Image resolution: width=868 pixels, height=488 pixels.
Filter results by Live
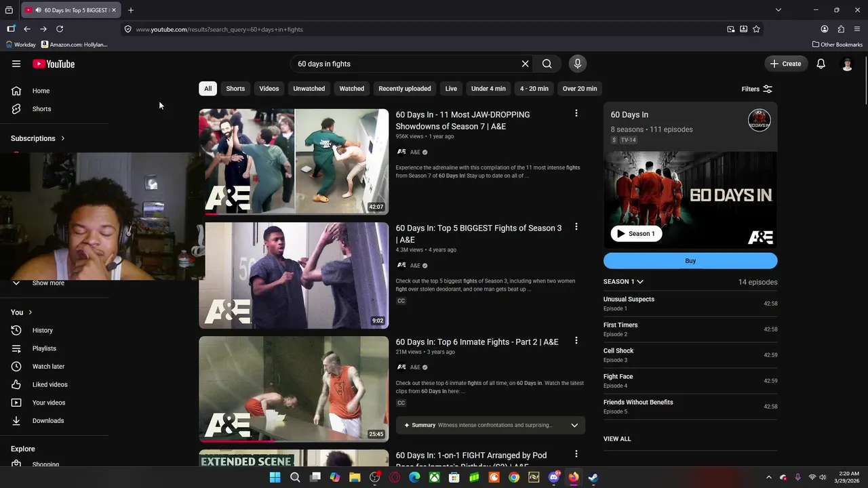point(451,89)
